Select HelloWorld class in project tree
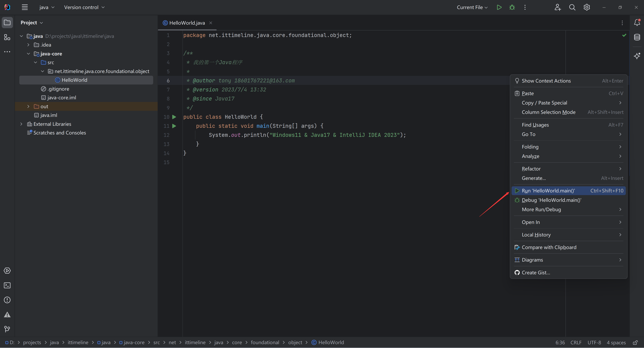Screen dimensions: 644x348 (86, 80)
